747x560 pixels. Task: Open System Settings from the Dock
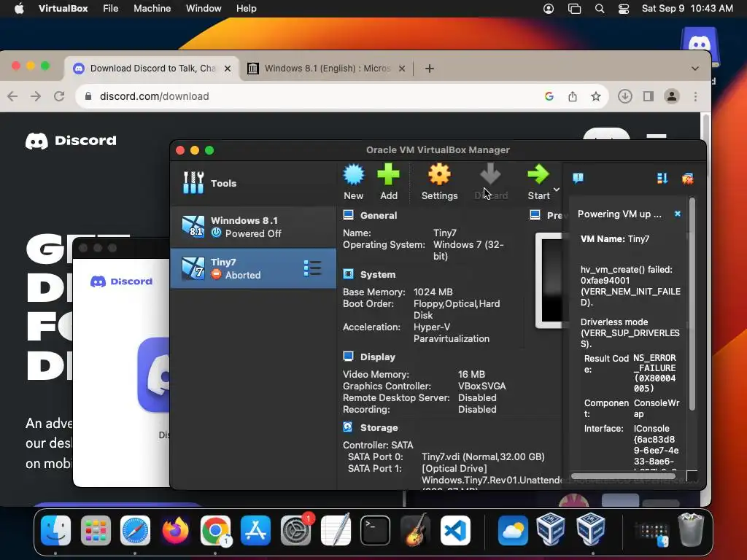point(295,530)
